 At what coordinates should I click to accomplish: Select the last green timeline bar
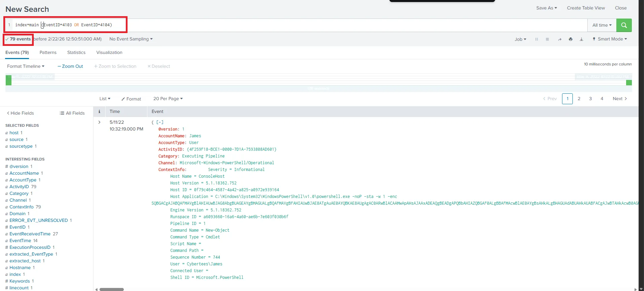629,83
